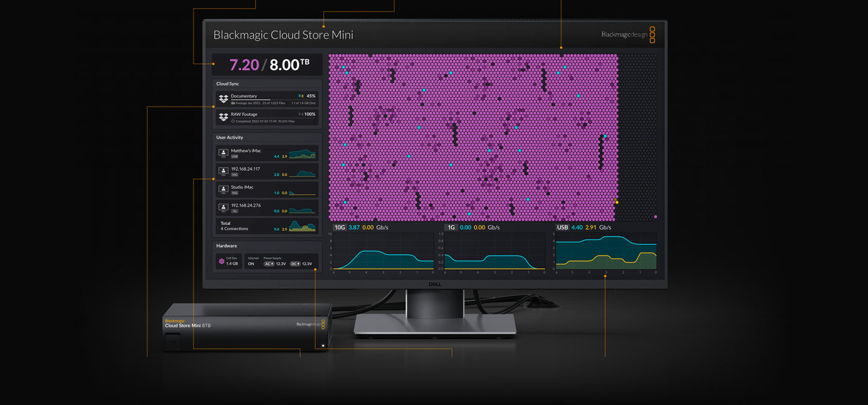Image resolution: width=868 pixels, height=405 pixels.
Task: Select the computer icon for Matthew's iMac
Action: 224,153
